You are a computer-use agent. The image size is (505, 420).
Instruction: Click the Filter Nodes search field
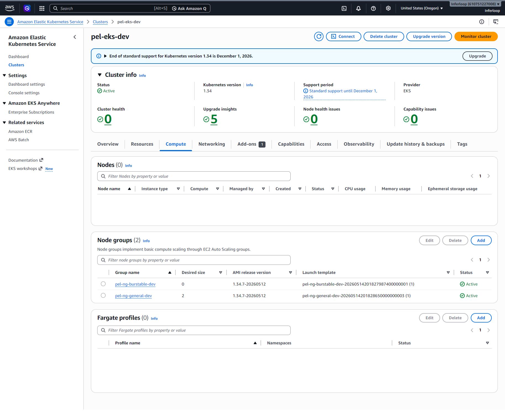(194, 176)
